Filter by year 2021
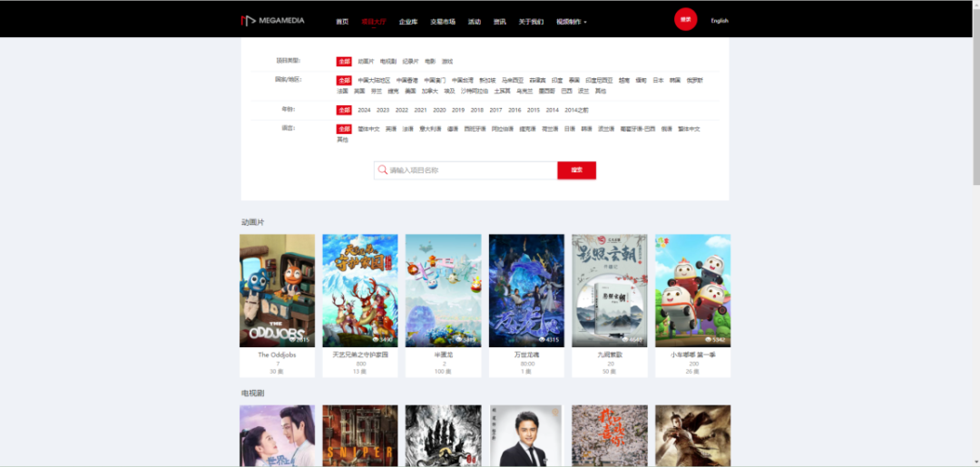Image resolution: width=980 pixels, height=467 pixels. click(x=421, y=110)
